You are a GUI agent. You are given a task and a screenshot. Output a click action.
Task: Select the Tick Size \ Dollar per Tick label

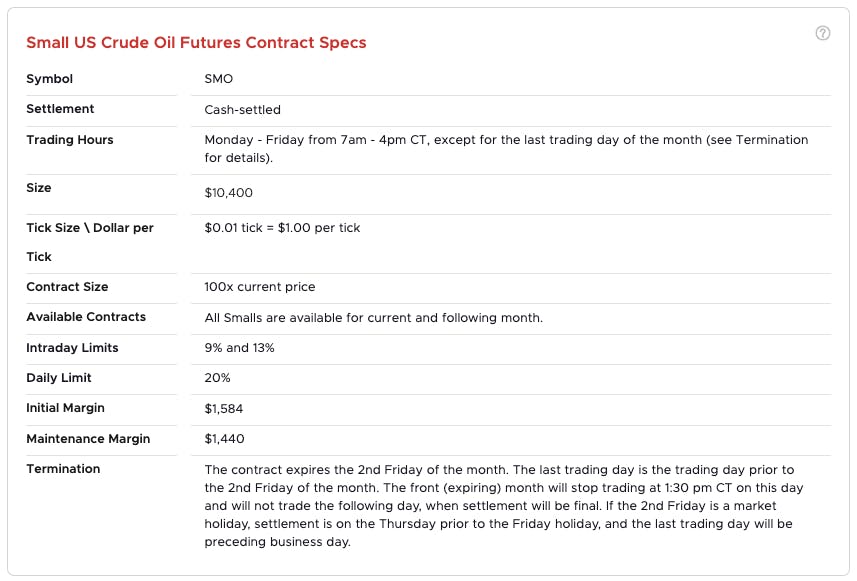click(89, 228)
